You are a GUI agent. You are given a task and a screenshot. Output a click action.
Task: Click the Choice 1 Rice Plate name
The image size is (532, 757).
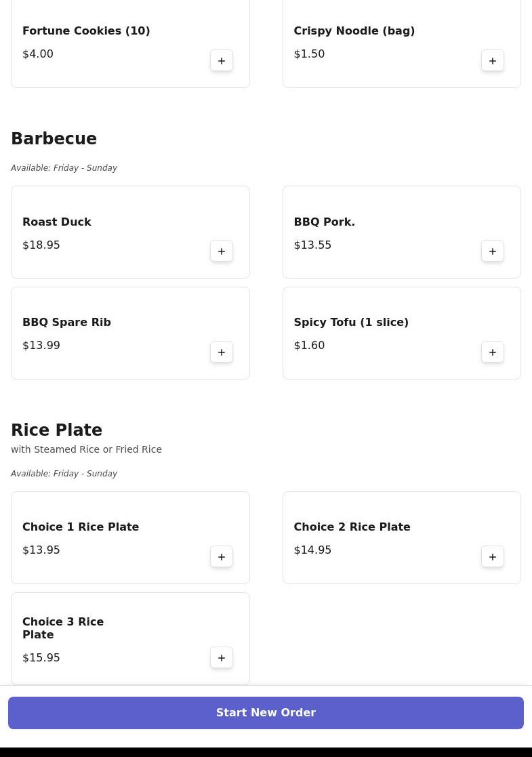(x=81, y=527)
